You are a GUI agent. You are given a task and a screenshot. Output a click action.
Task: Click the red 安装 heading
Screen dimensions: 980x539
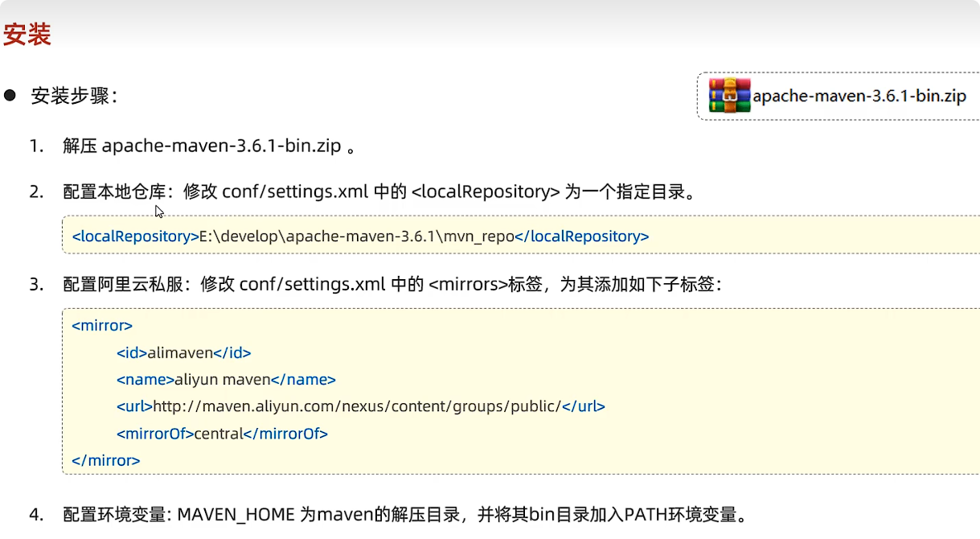point(27,35)
